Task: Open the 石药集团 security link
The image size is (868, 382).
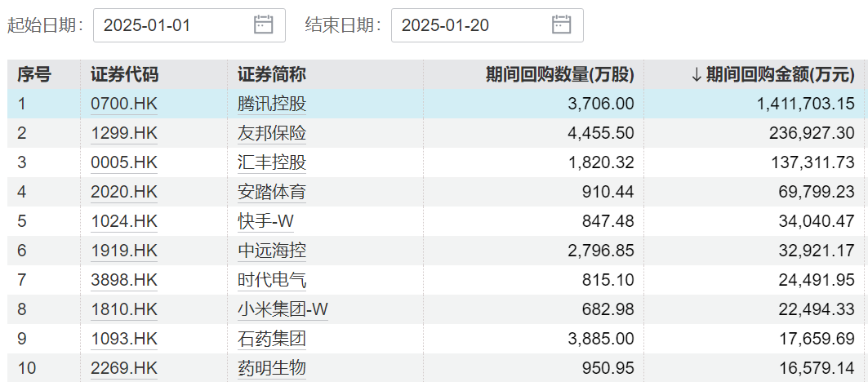Action: pyautogui.click(x=272, y=339)
